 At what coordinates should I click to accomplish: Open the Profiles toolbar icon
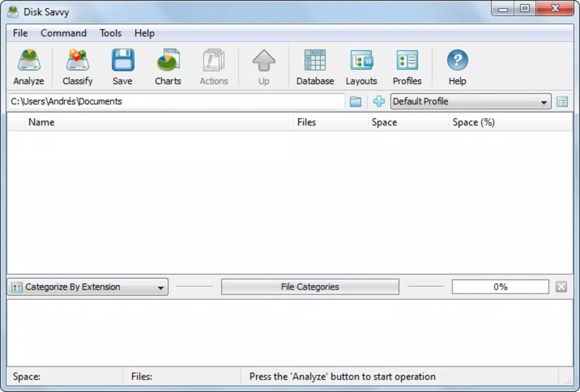tap(407, 67)
